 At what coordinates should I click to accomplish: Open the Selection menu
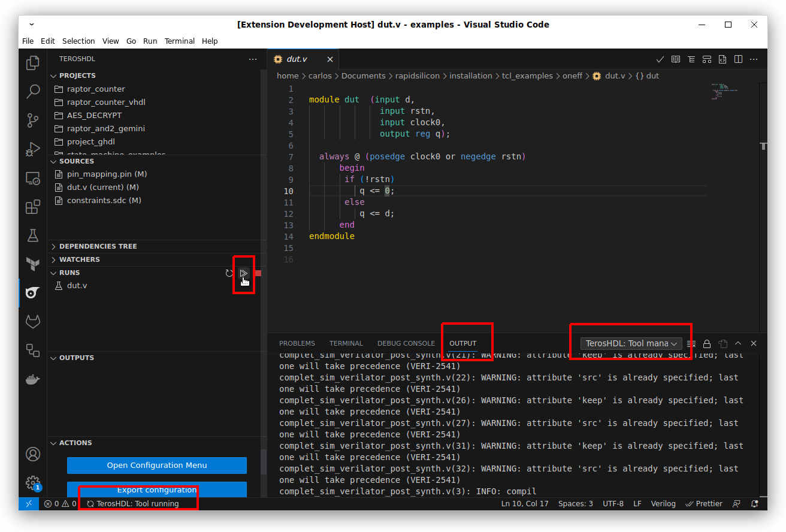tap(78, 41)
